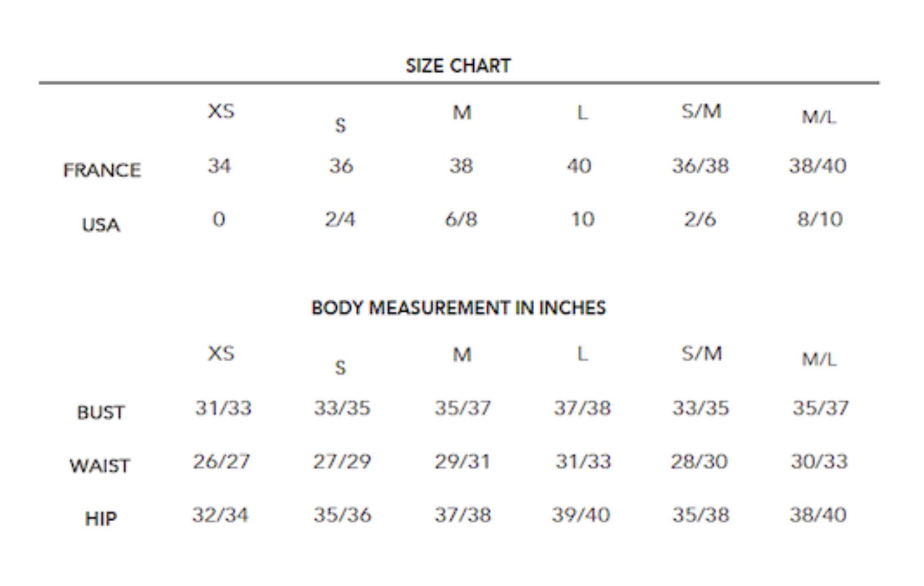Click the SIZE CHART title

pos(458,66)
